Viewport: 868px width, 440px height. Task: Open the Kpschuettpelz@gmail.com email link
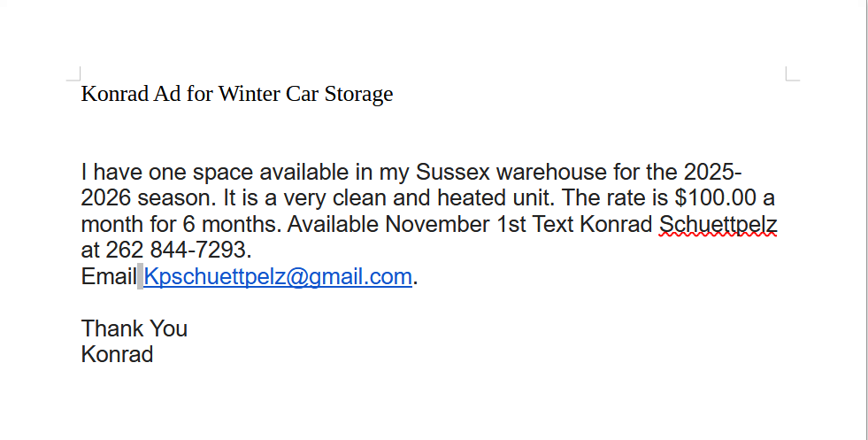(x=278, y=277)
